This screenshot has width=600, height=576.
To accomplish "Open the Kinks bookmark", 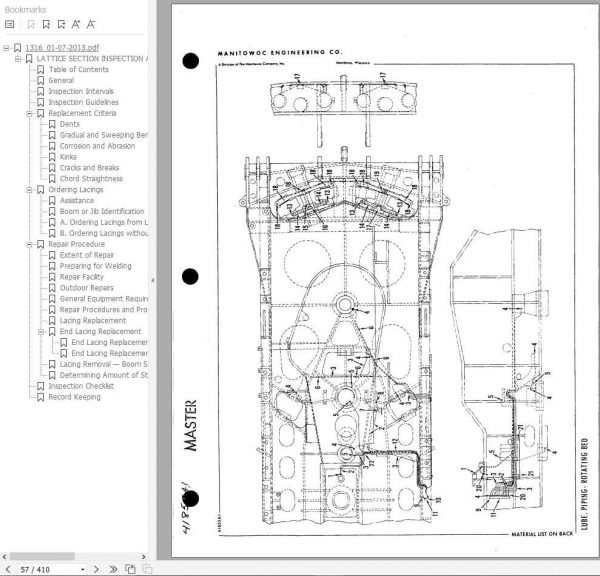I will (x=68, y=157).
